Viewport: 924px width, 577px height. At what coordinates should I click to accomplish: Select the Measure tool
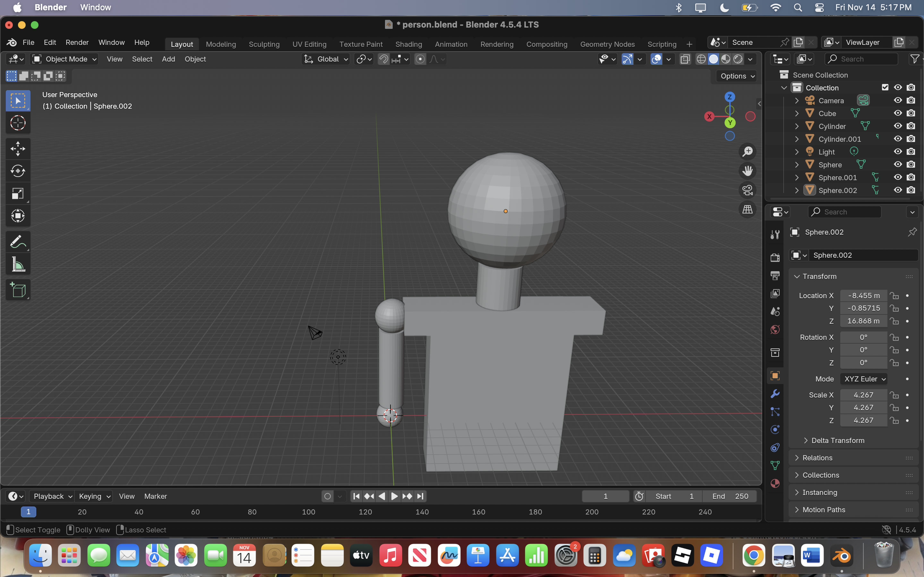click(x=18, y=264)
